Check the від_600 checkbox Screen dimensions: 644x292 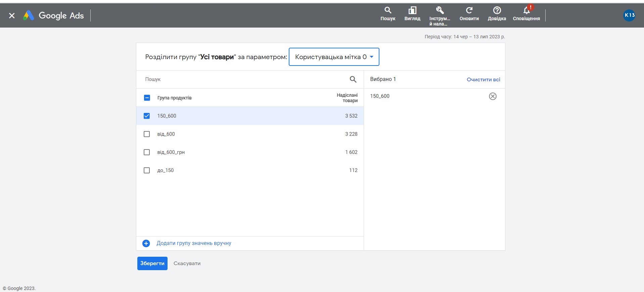[147, 134]
